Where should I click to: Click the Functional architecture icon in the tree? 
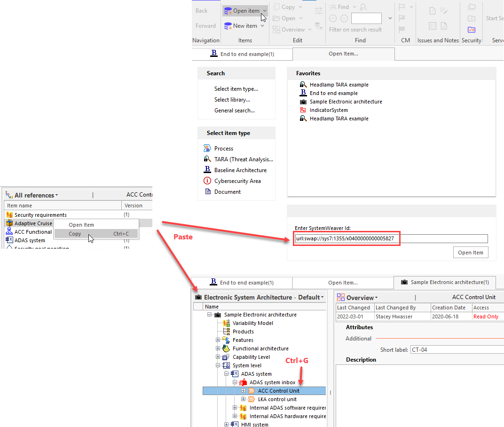226,348
